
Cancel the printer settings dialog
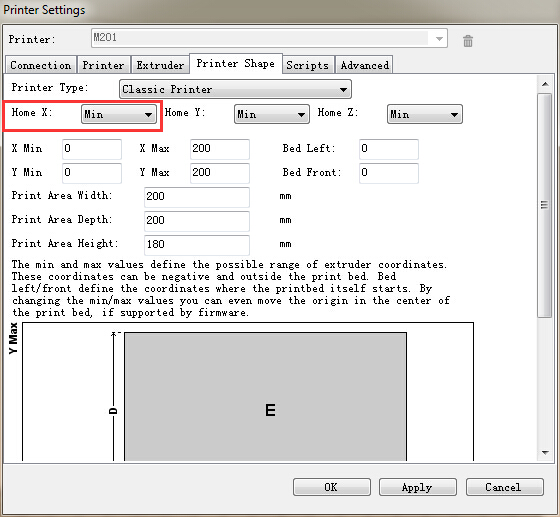[504, 487]
